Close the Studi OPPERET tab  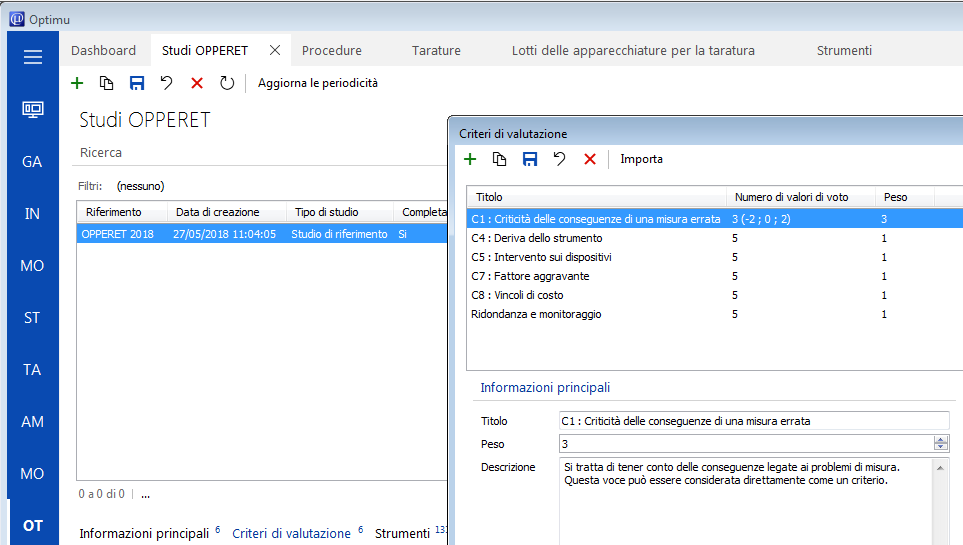pyautogui.click(x=275, y=50)
